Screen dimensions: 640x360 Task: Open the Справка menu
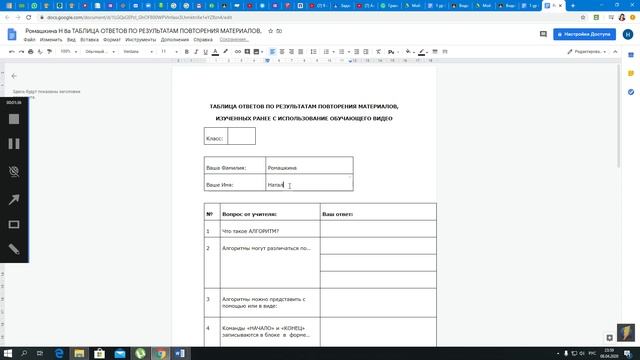[203, 40]
